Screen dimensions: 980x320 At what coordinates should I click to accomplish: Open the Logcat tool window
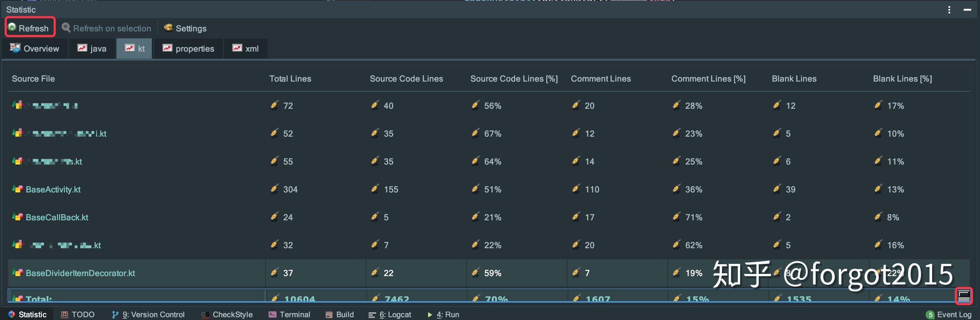[389, 314]
